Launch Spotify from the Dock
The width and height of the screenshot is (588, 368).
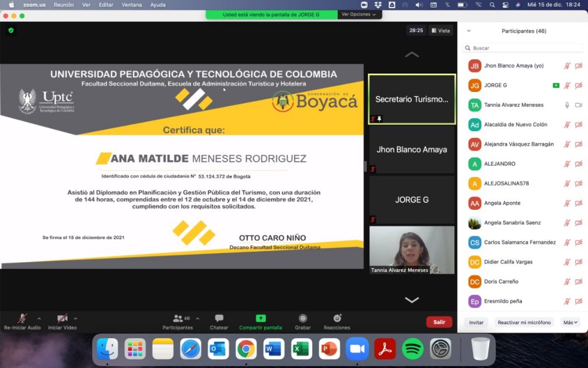pyautogui.click(x=413, y=348)
